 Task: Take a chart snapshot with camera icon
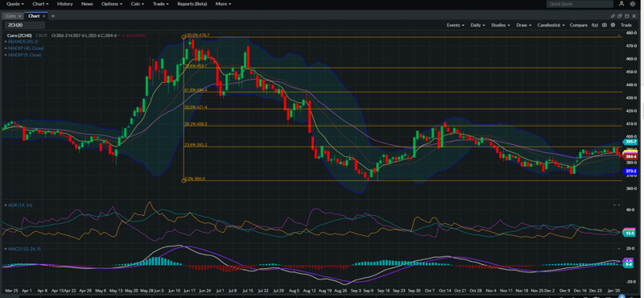coord(605,25)
